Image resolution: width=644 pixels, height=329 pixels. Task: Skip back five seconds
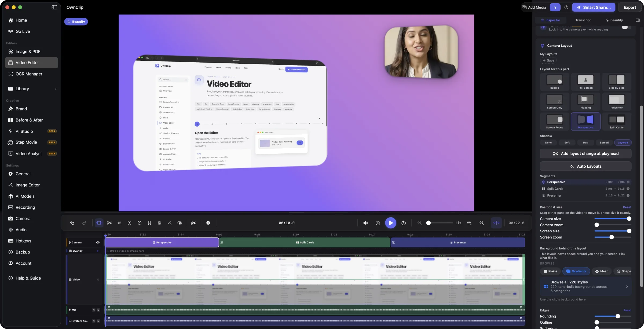pyautogui.click(x=378, y=223)
